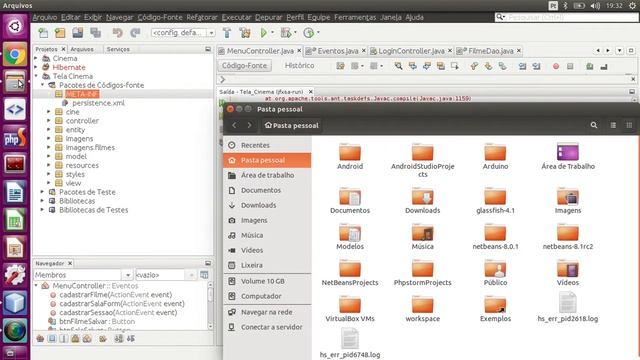Viewport: 640px width, 360px height.
Task: Click the clock in top panel
Action: (x=614, y=6)
